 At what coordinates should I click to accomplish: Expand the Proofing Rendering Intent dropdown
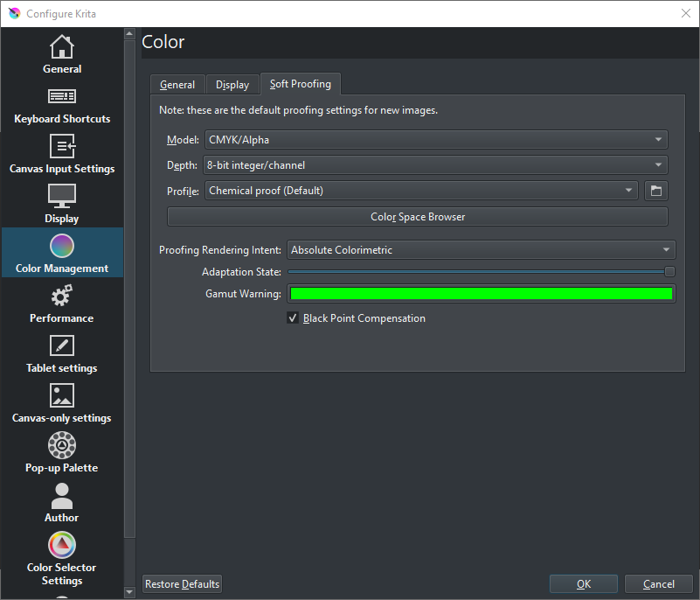coord(482,250)
